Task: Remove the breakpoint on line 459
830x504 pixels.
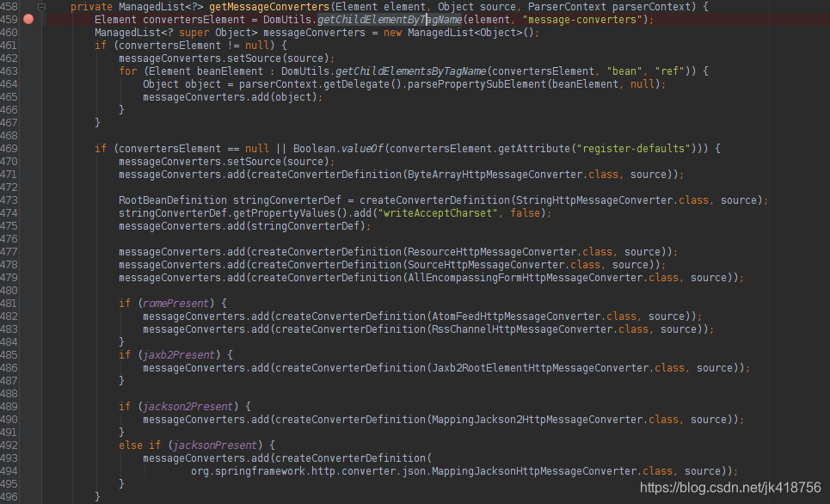Action: [28, 19]
